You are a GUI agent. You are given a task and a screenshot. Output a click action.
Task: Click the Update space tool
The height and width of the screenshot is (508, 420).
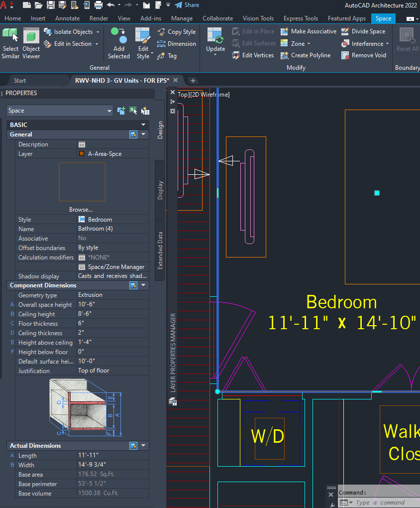[215, 41]
